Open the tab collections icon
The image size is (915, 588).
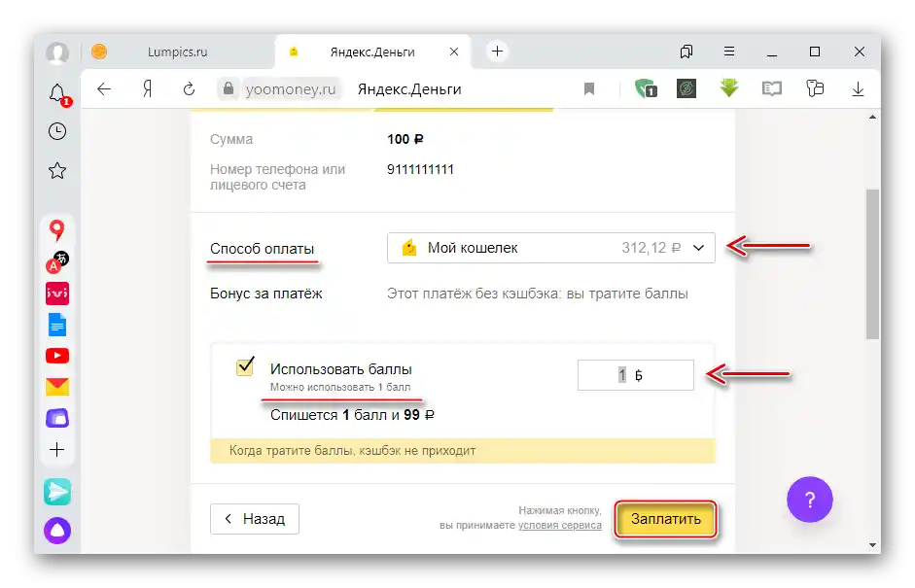pyautogui.click(x=686, y=52)
